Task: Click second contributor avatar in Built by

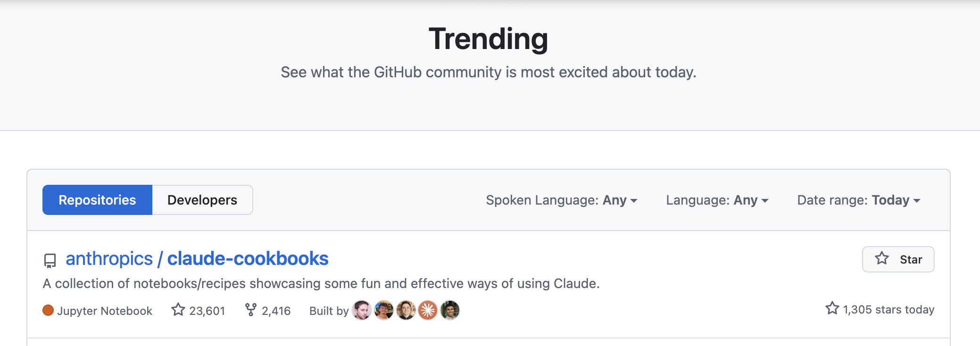Action: [384, 310]
